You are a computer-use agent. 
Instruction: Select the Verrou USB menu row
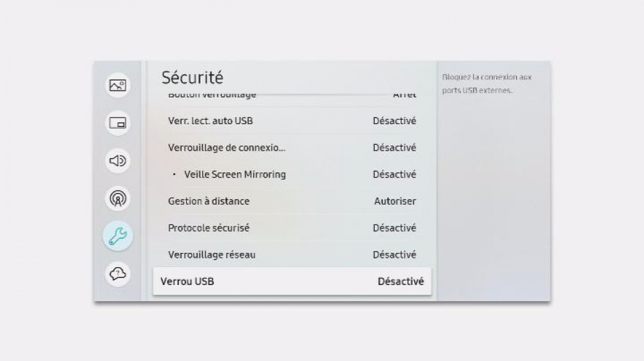tap(187, 281)
